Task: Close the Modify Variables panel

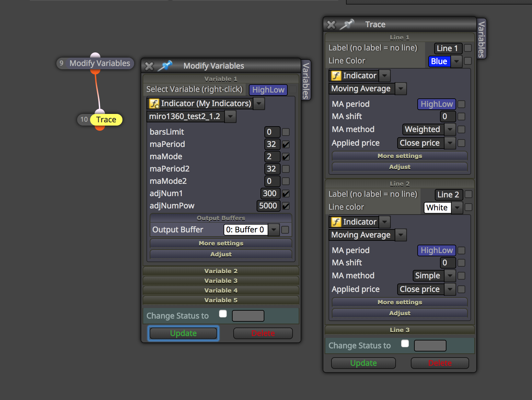Action: pos(149,66)
